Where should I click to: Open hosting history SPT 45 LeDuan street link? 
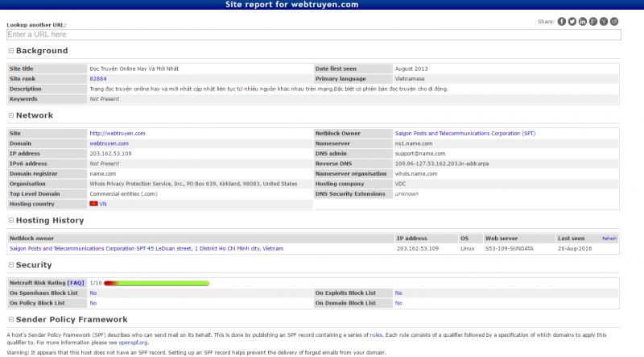point(147,248)
